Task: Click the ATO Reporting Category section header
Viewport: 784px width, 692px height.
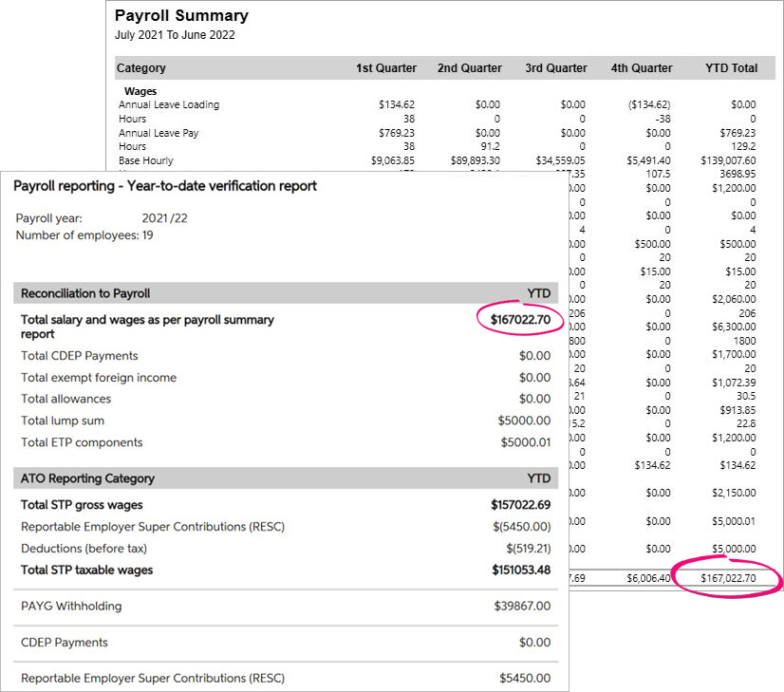Action: 87,478
